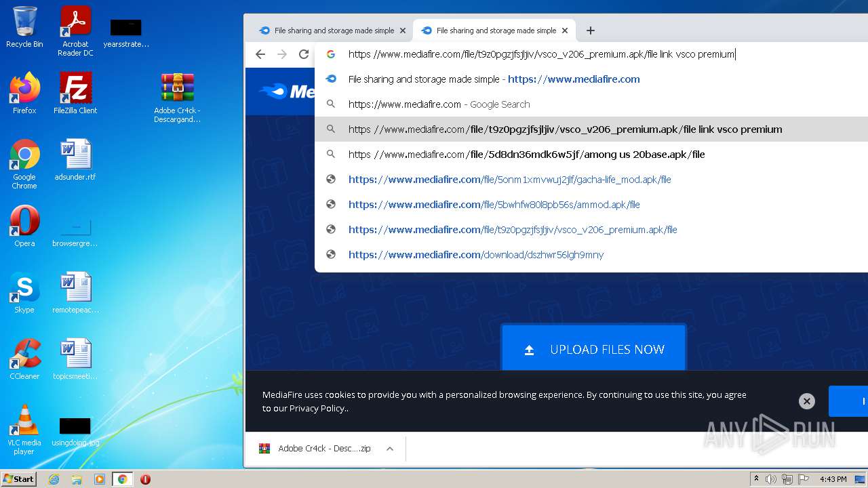The image size is (868, 488).
Task: Click Chrome forward navigation arrow
Action: click(282, 54)
